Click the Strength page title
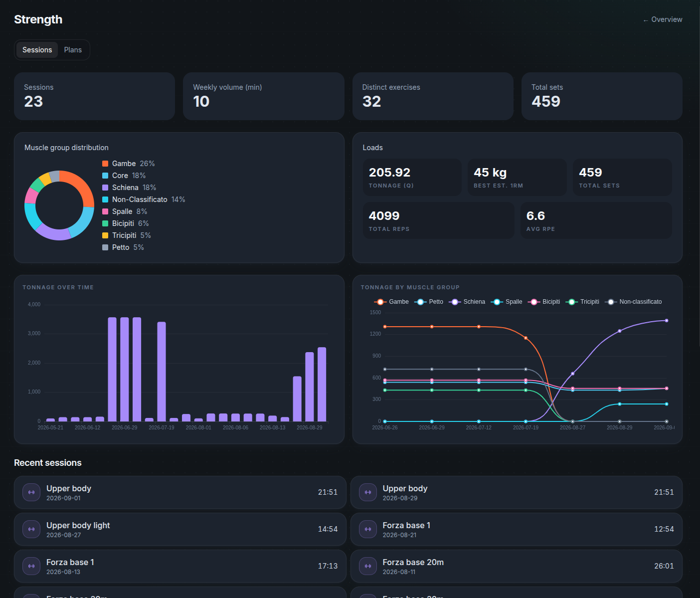This screenshot has height=598, width=700. coord(38,19)
